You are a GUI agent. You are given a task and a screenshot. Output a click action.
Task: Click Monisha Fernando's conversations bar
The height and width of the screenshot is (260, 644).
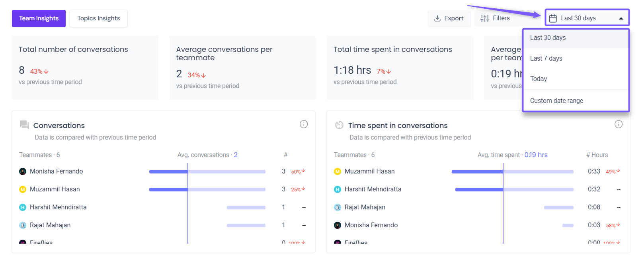point(207,172)
